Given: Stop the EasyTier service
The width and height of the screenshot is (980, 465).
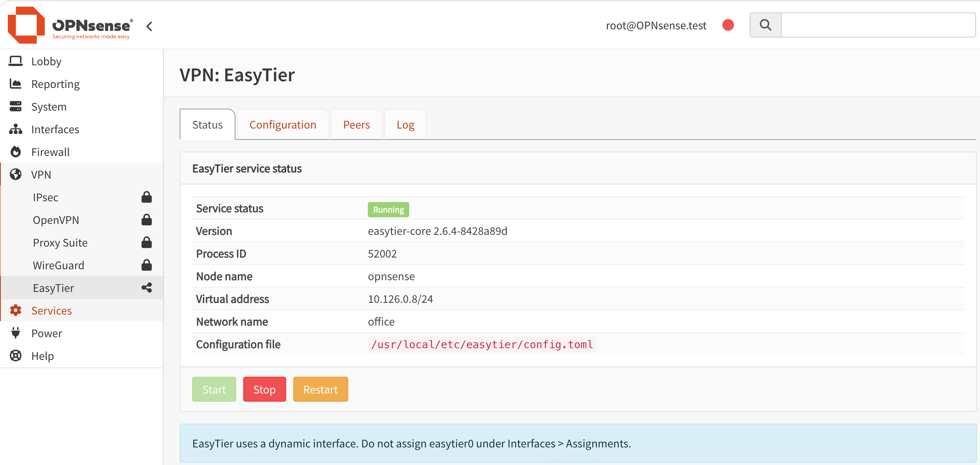Looking at the screenshot, I should point(264,389).
